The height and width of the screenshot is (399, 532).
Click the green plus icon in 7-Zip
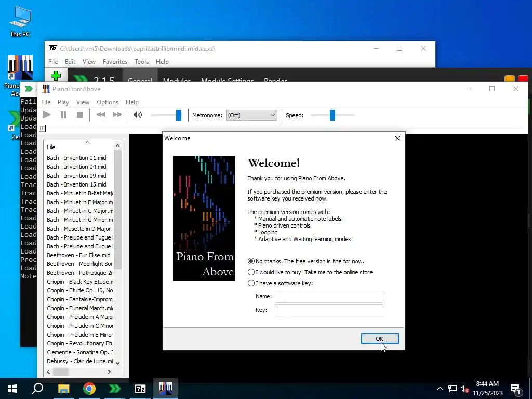click(x=56, y=75)
